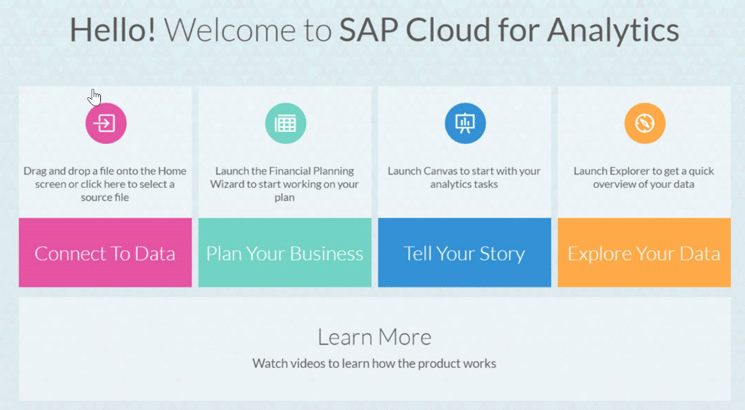This screenshot has width=745, height=410.
Task: Click the 'Welcome to' light heading text
Action: (248, 31)
